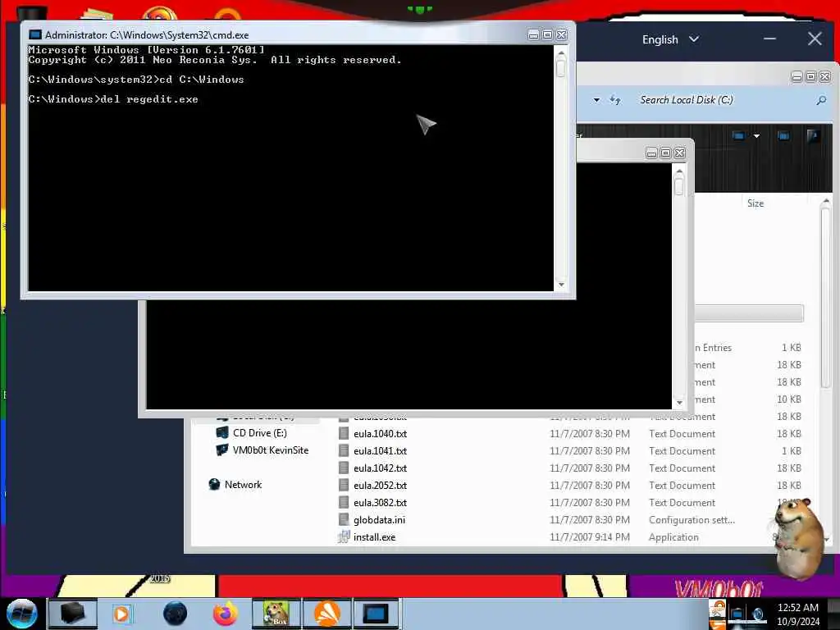Sort by the Size column header

tap(756, 203)
